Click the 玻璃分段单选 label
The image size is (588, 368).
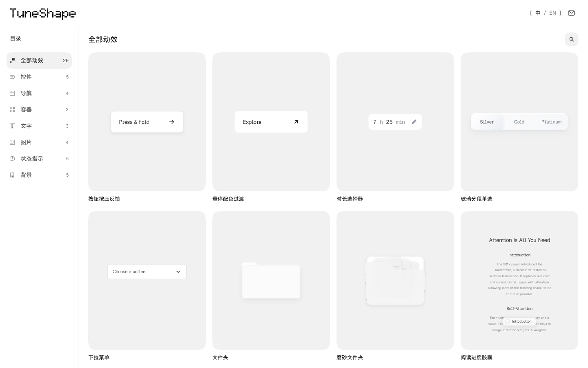coord(477,199)
